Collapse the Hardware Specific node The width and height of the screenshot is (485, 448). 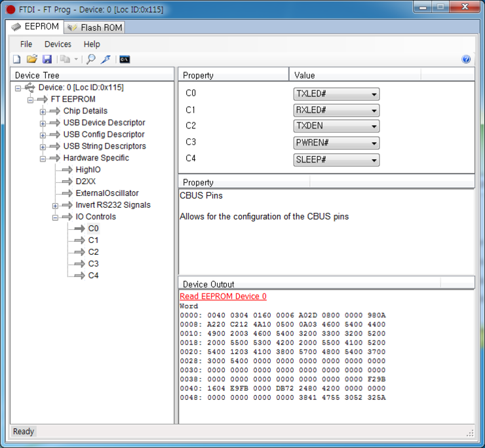(x=43, y=159)
